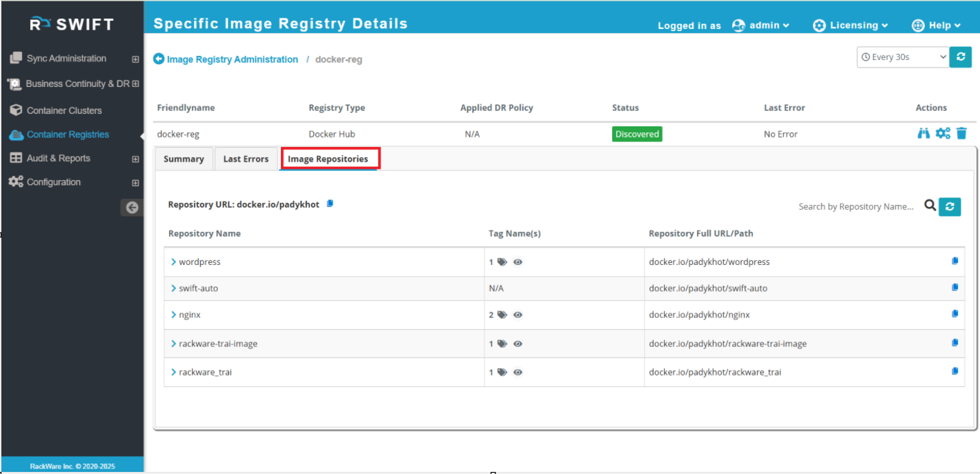Click the top-right page refresh button
The width and height of the screenshot is (980, 474).
(x=961, y=57)
